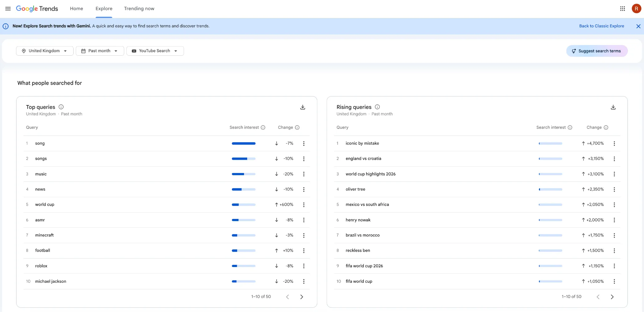Go to next page of Top queries
The height and width of the screenshot is (312, 644).
click(x=302, y=297)
